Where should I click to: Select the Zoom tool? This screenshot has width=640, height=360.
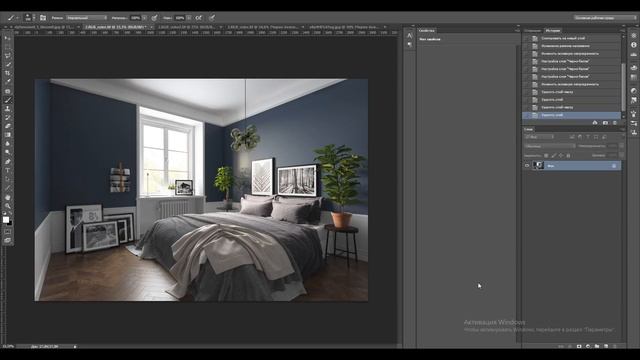pos(7,206)
